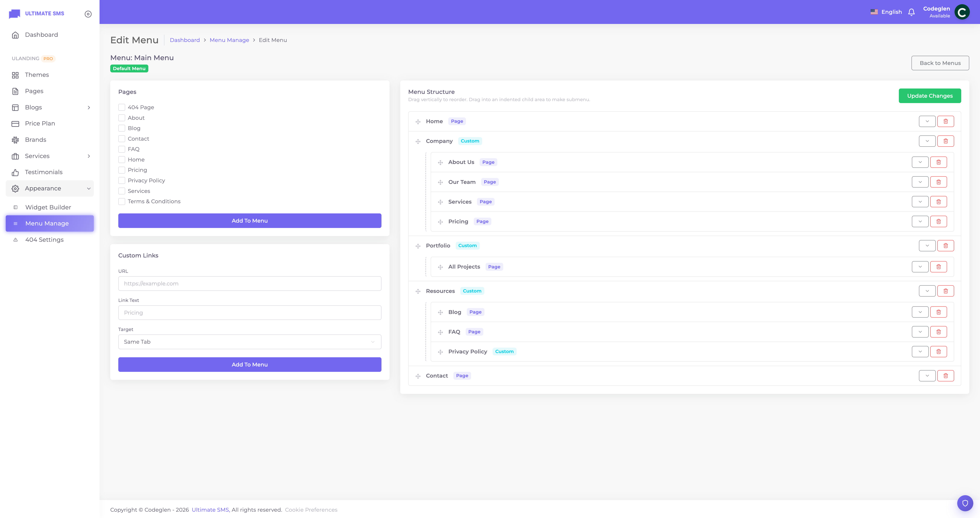Expand the Portfolio item settings

click(x=927, y=246)
